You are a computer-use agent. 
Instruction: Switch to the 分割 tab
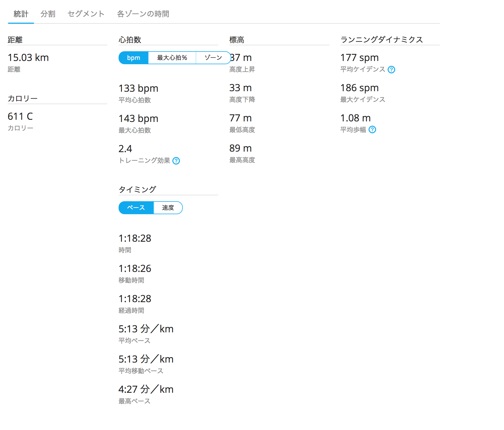(x=48, y=14)
